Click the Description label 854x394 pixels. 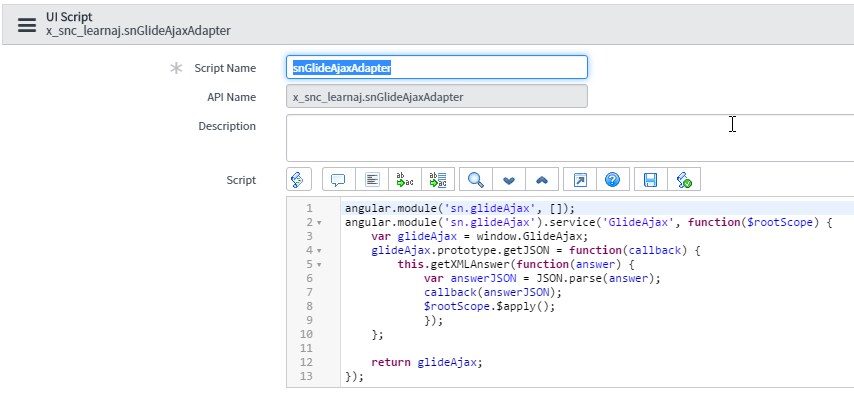227,126
